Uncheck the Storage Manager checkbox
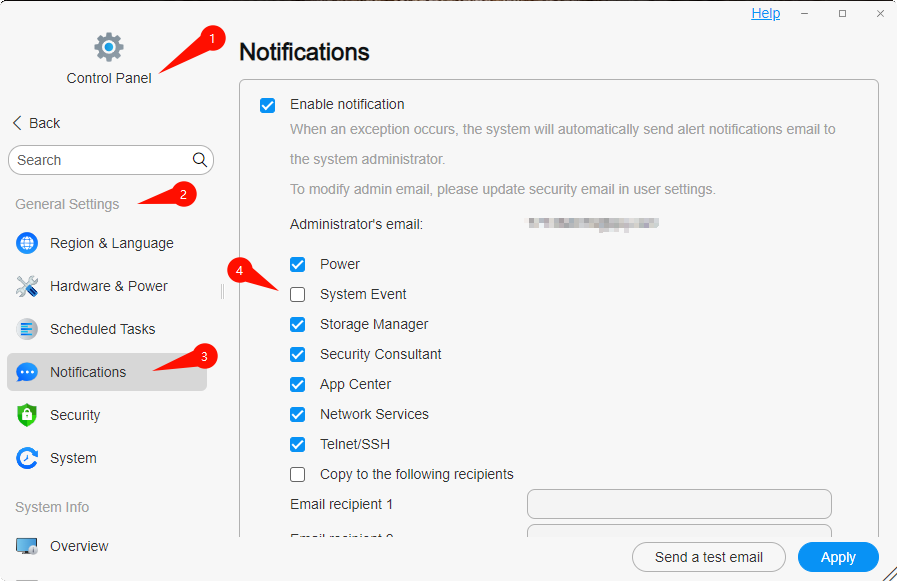Image resolution: width=897 pixels, height=581 pixels. pos(297,324)
